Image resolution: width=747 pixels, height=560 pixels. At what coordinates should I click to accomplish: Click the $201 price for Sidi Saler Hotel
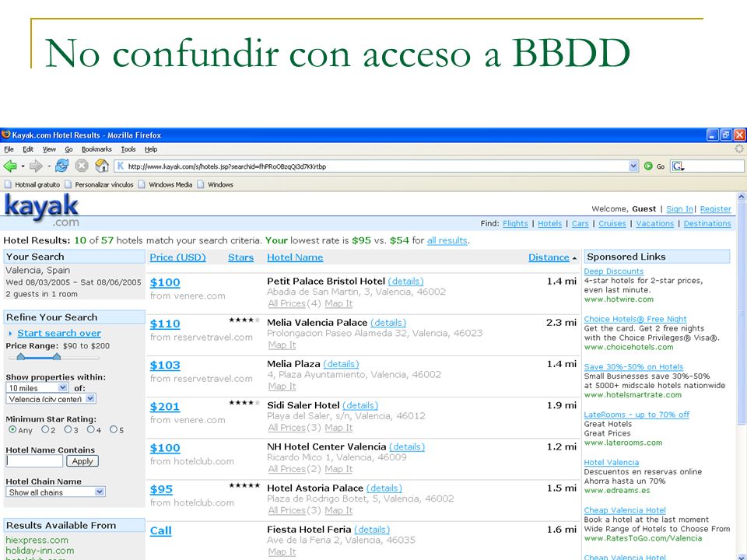[x=165, y=406]
